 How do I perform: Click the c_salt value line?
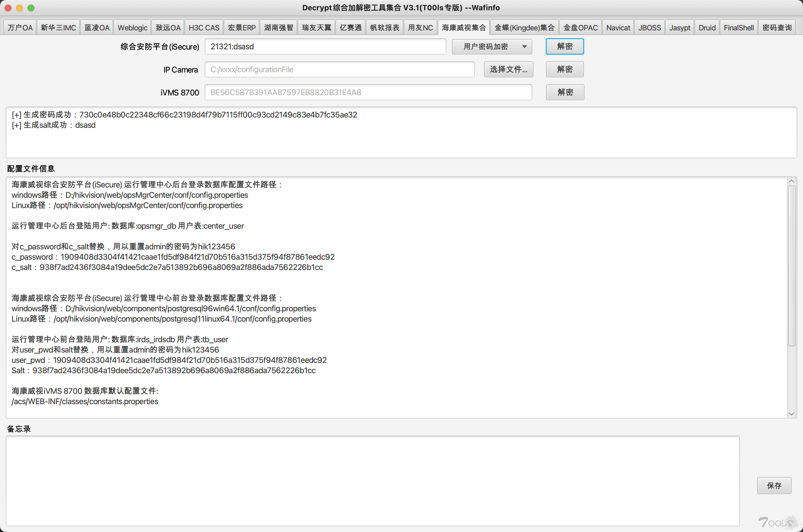point(167,267)
